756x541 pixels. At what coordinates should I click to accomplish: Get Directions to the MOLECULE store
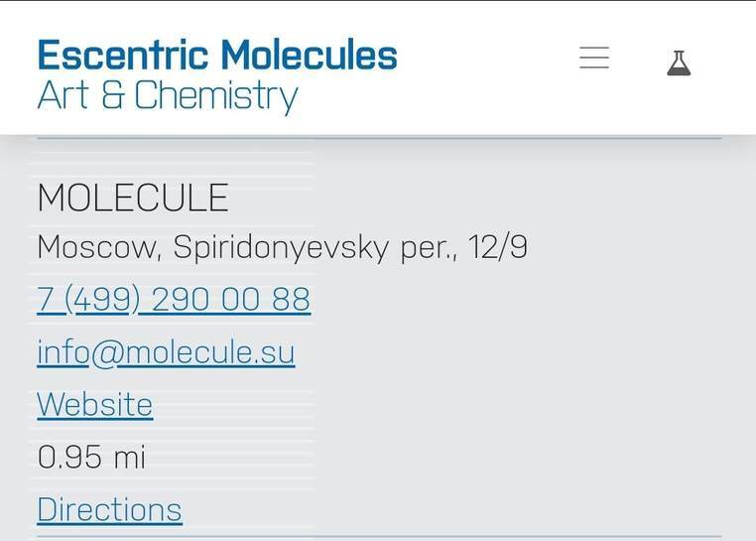click(109, 509)
